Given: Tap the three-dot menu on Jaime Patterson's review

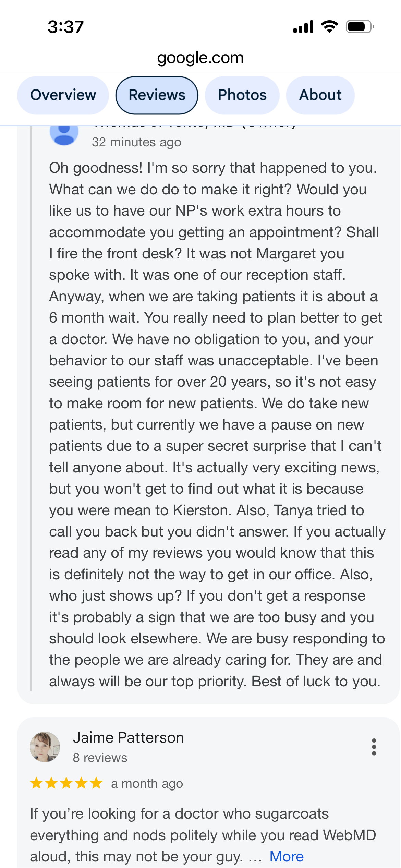Looking at the screenshot, I should tap(374, 747).
